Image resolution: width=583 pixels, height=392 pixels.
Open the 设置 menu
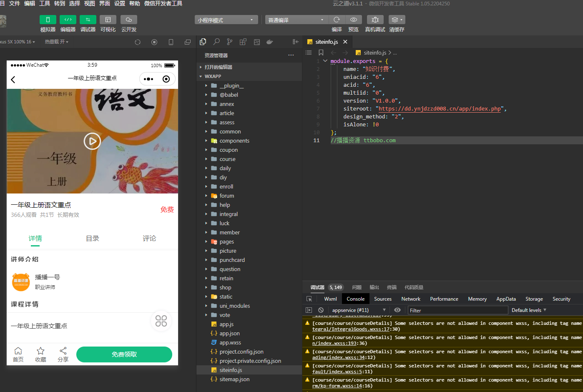120,3
